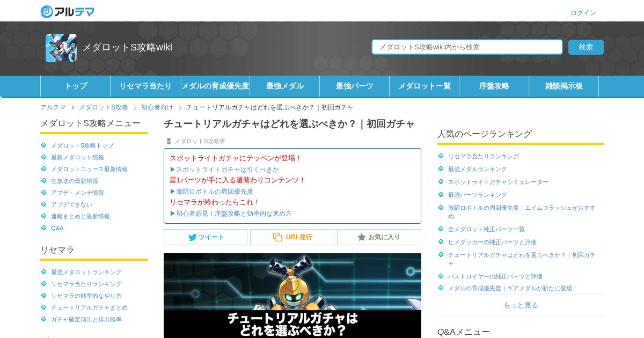Open メダロットニュース最新情報 in the sidebar
The width and height of the screenshot is (644, 338).
(89, 169)
